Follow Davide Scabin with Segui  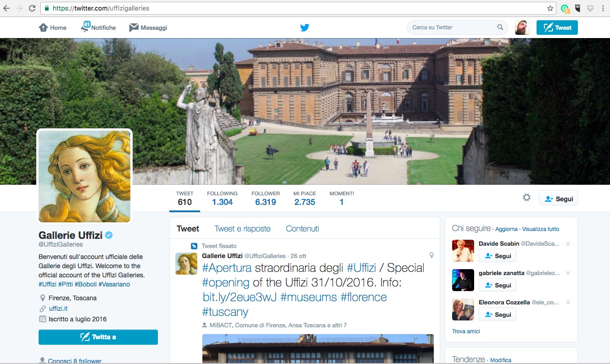[498, 256]
